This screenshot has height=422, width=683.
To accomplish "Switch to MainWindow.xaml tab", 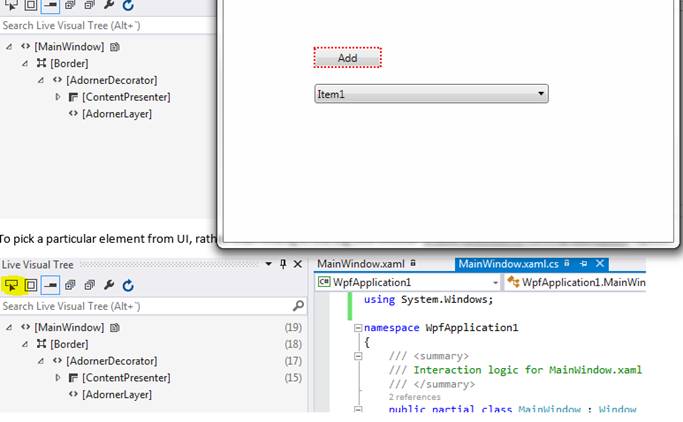I will coord(361,264).
